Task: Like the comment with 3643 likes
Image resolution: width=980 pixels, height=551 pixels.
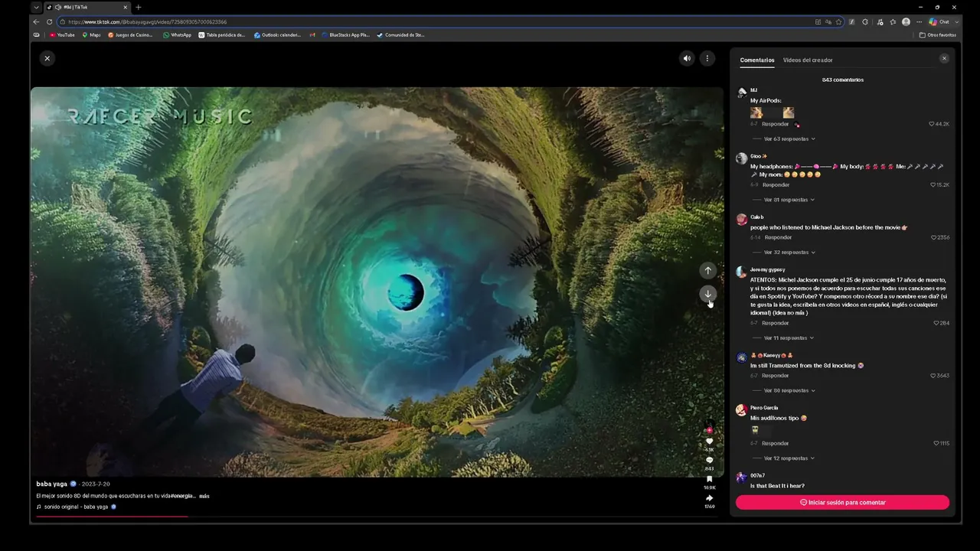Action: 933,376
